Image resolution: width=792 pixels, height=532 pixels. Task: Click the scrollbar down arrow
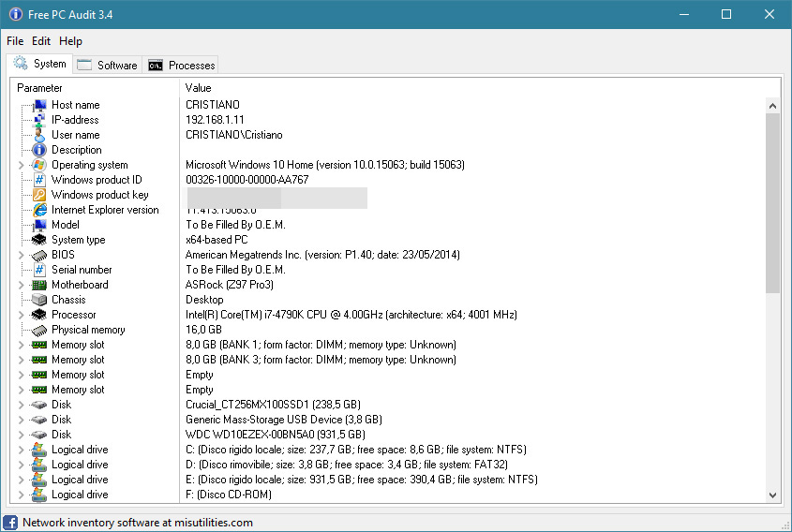[773, 495]
